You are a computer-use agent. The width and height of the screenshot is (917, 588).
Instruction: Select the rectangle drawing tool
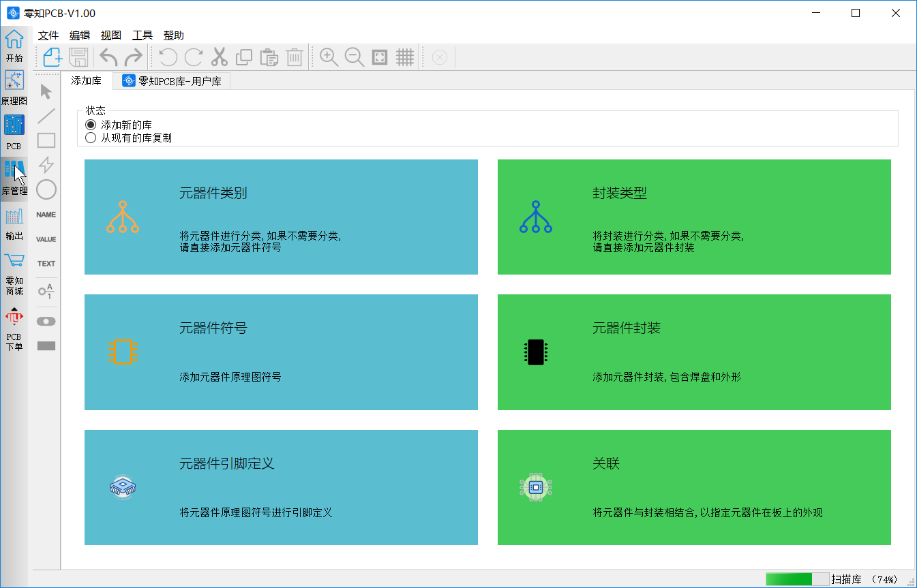pyautogui.click(x=46, y=140)
